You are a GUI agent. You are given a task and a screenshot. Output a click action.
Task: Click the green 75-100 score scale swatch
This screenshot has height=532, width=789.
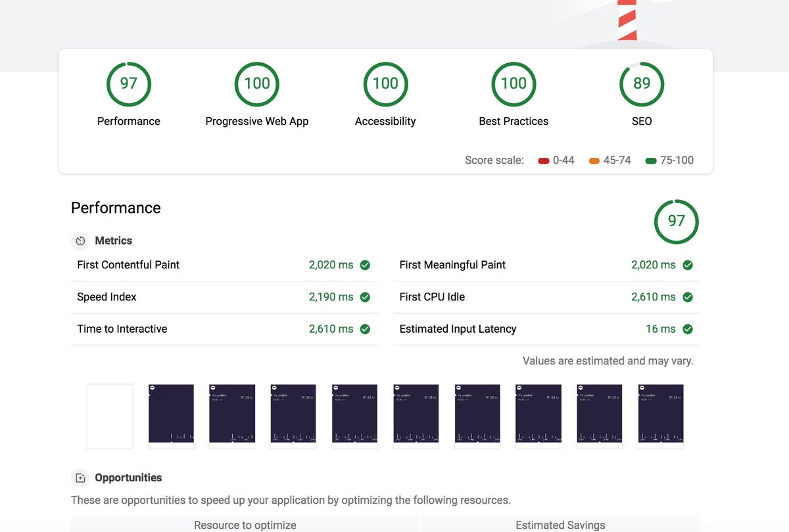651,160
